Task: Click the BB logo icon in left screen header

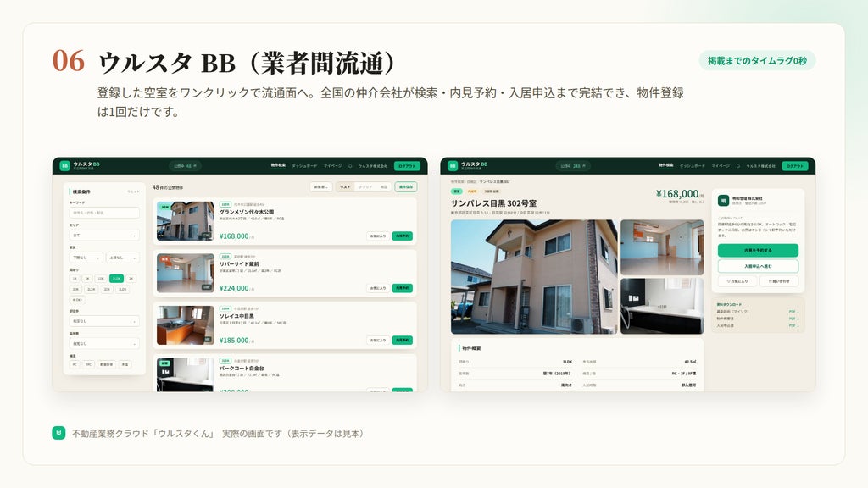Action: click(64, 165)
